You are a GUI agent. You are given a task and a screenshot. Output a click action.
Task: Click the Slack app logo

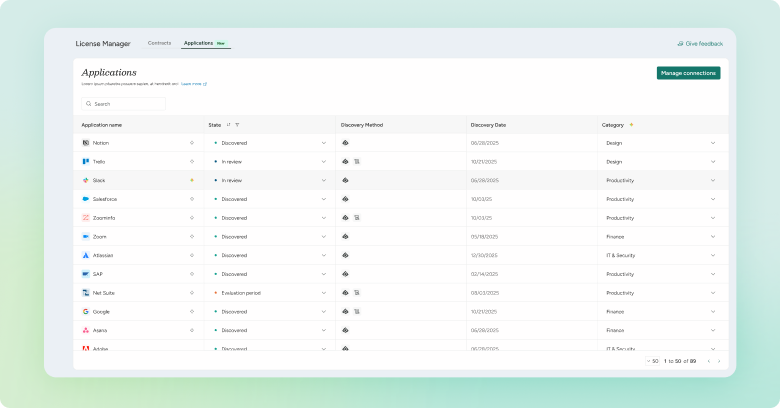point(86,180)
